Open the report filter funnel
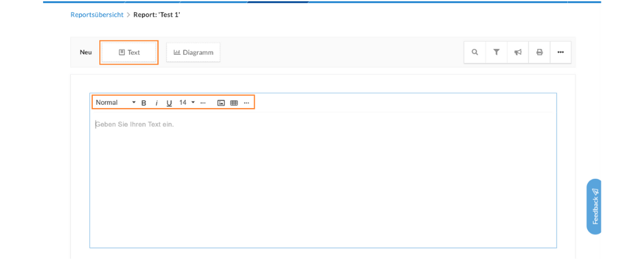This screenshot has width=644, height=260. point(497,52)
